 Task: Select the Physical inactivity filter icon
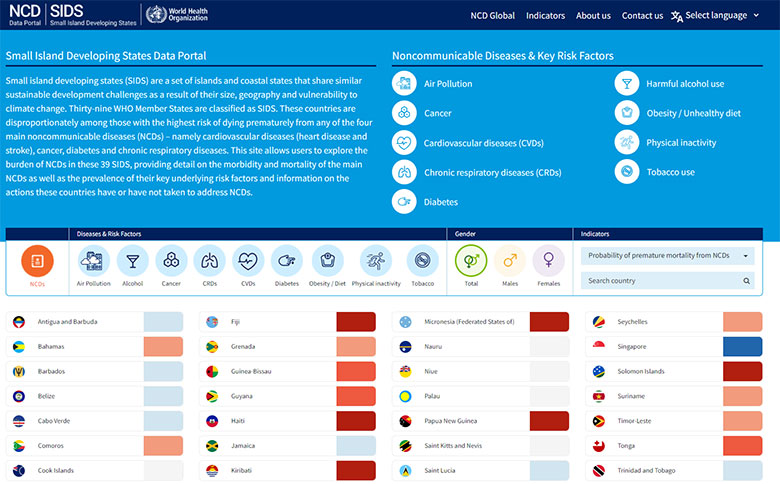point(376,261)
